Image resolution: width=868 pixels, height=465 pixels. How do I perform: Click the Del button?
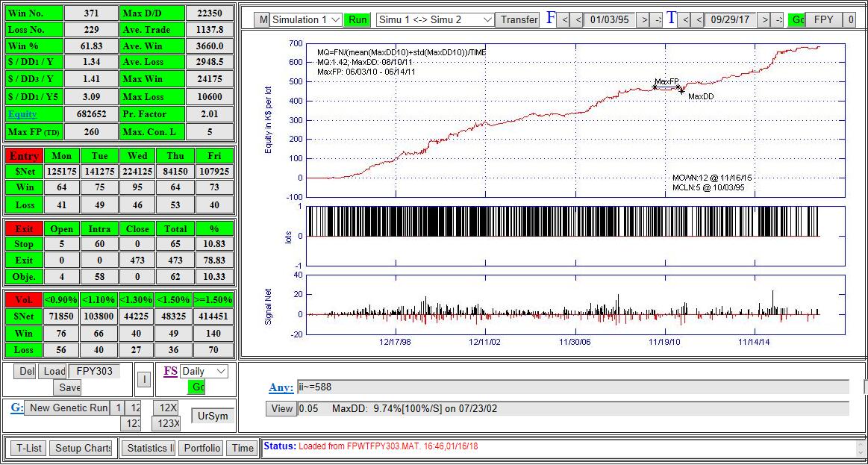click(25, 372)
